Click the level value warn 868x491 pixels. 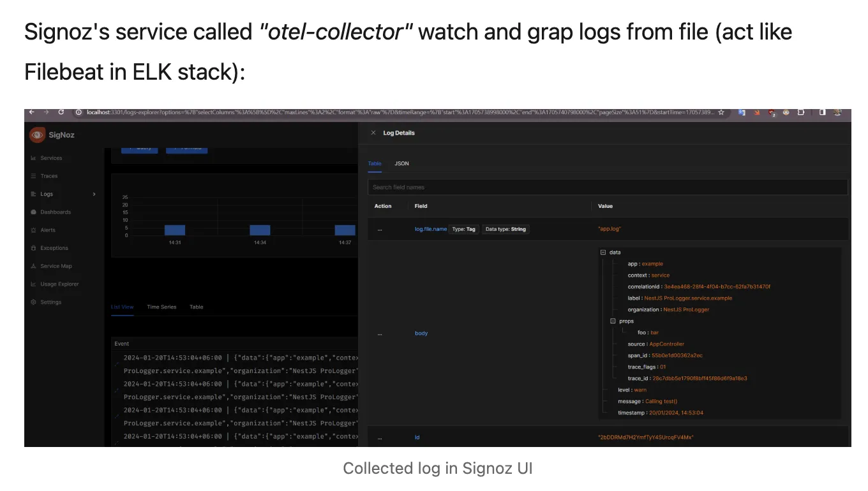640,390
